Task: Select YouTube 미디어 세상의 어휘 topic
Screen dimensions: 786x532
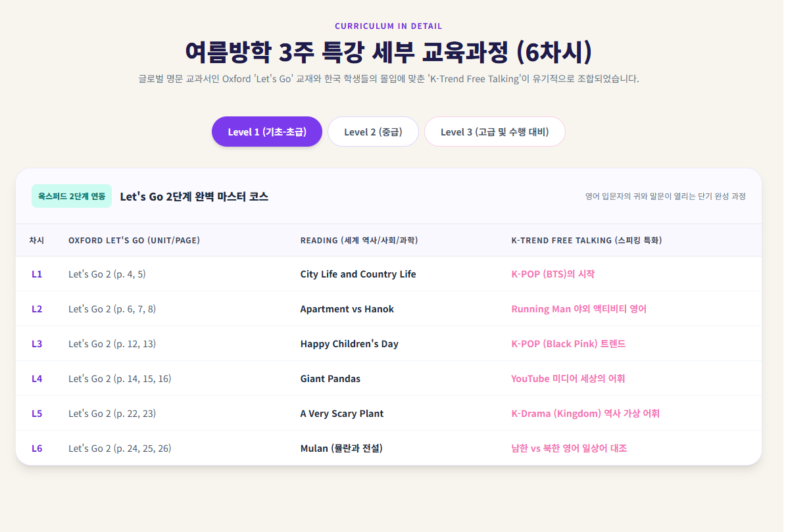Action: tap(568, 379)
